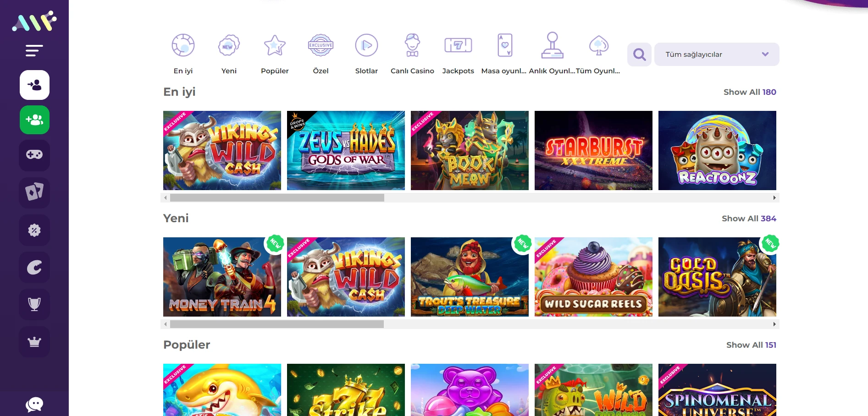
Task: Select the Yeni category icon
Action: (229, 45)
